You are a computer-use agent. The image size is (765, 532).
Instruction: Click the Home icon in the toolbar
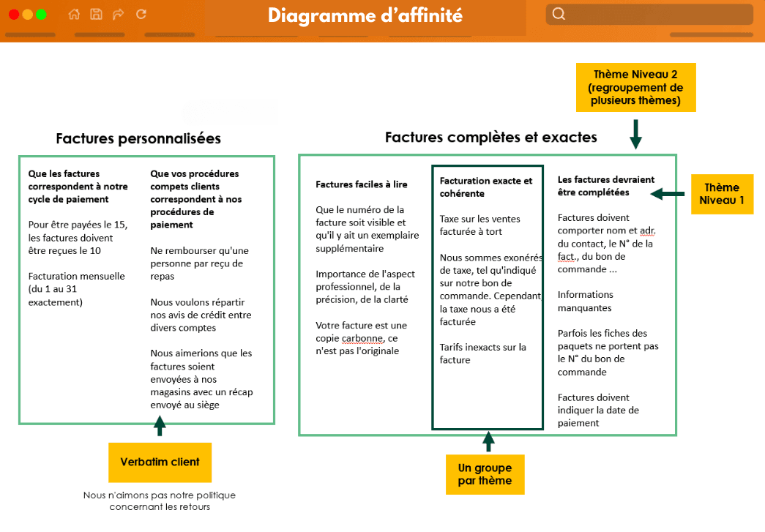[73, 13]
